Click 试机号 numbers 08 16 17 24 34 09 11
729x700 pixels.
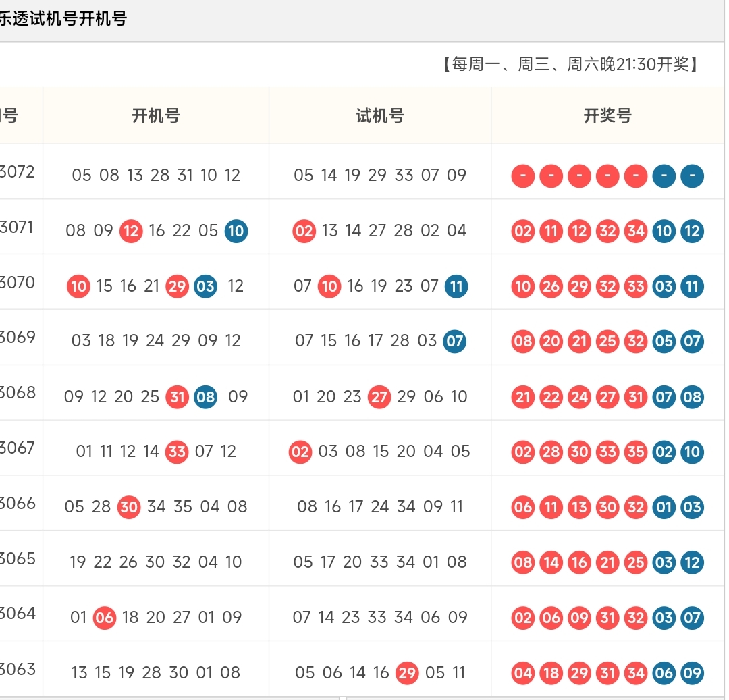tap(380, 507)
